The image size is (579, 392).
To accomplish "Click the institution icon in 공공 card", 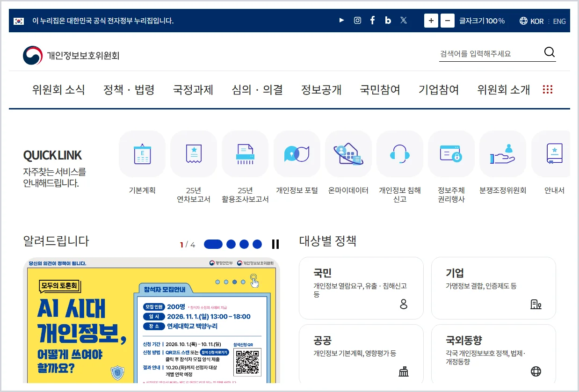I will [404, 372].
